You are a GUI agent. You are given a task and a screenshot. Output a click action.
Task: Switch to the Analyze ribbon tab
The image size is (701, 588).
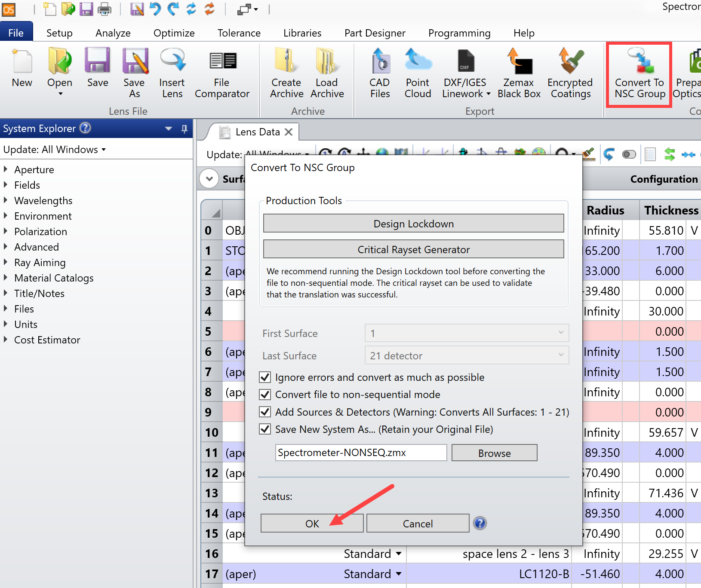(113, 33)
